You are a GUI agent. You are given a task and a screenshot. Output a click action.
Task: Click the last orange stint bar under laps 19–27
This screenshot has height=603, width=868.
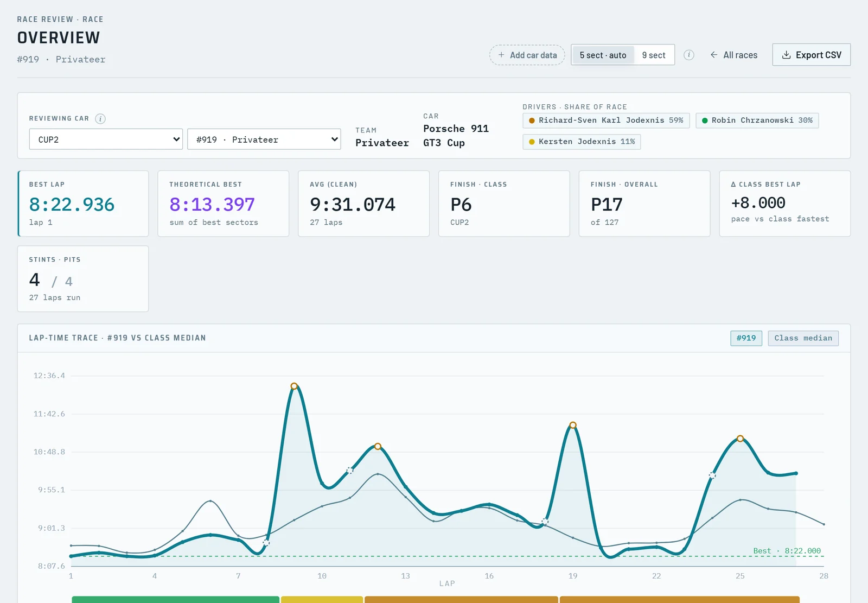[679, 600]
